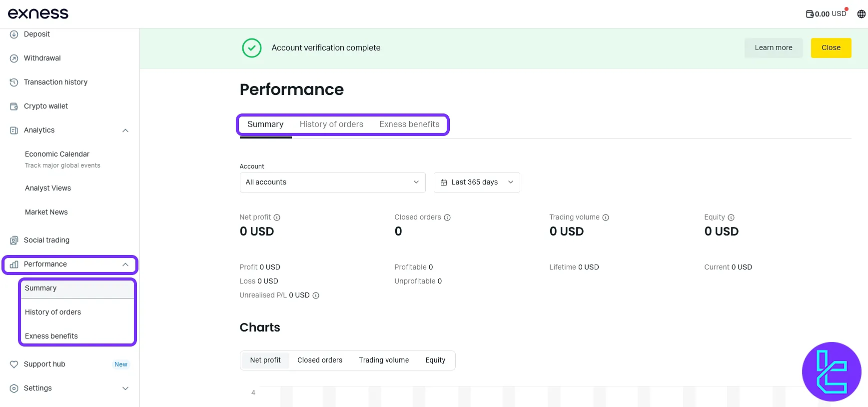Click the Deposit sidebar icon
This screenshot has height=407, width=868.
coord(14,34)
